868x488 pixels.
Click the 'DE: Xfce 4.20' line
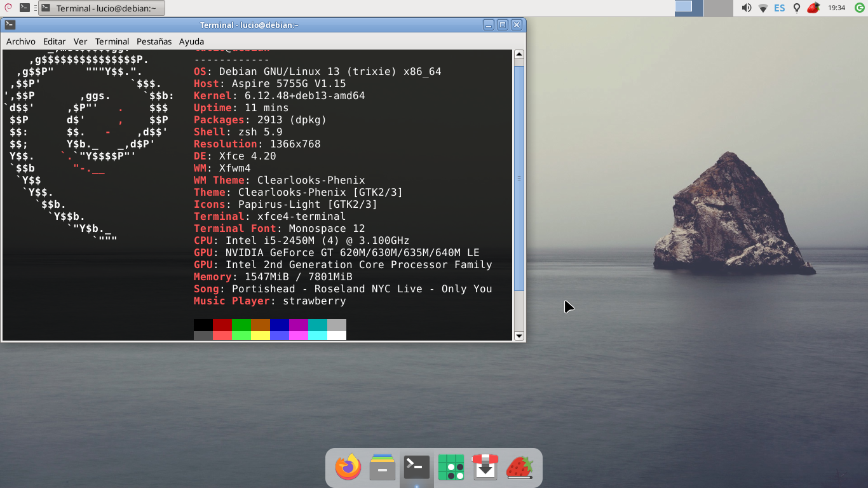pyautogui.click(x=235, y=156)
